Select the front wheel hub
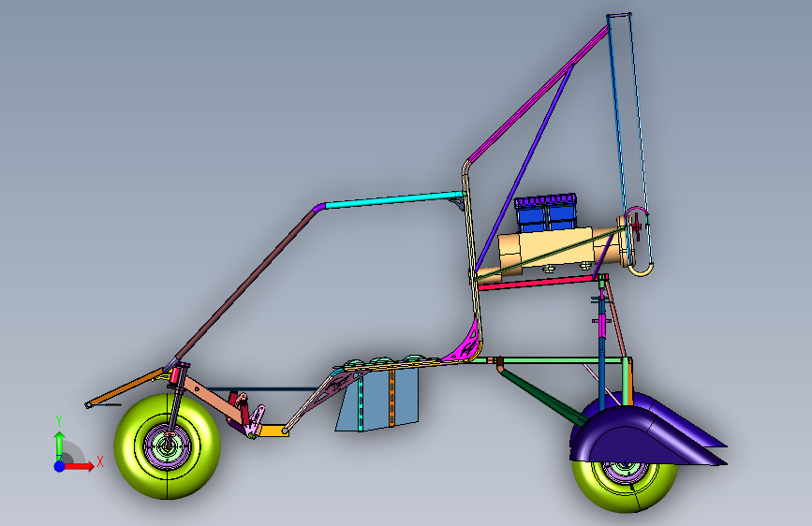Image resolution: width=812 pixels, height=526 pixels. (168, 445)
